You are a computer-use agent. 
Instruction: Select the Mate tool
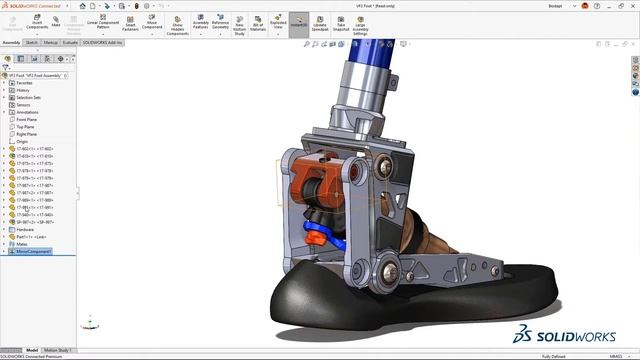pyautogui.click(x=56, y=21)
